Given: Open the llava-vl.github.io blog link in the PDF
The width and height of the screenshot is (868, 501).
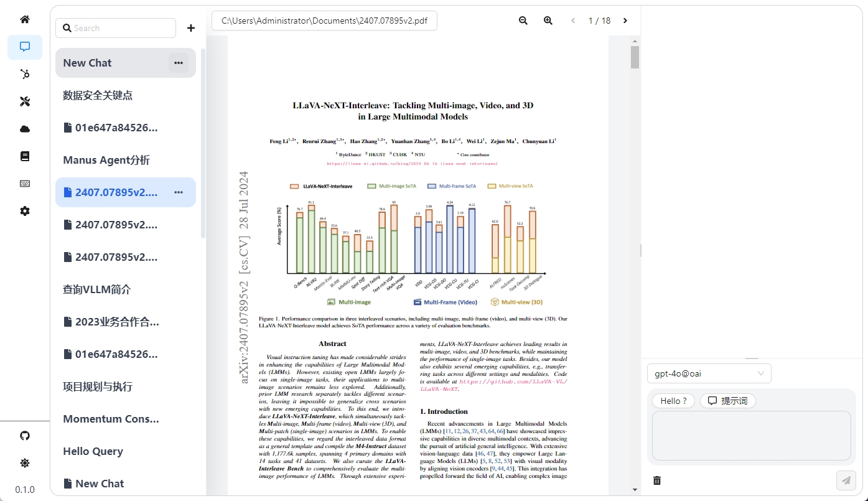Looking at the screenshot, I should [413, 164].
